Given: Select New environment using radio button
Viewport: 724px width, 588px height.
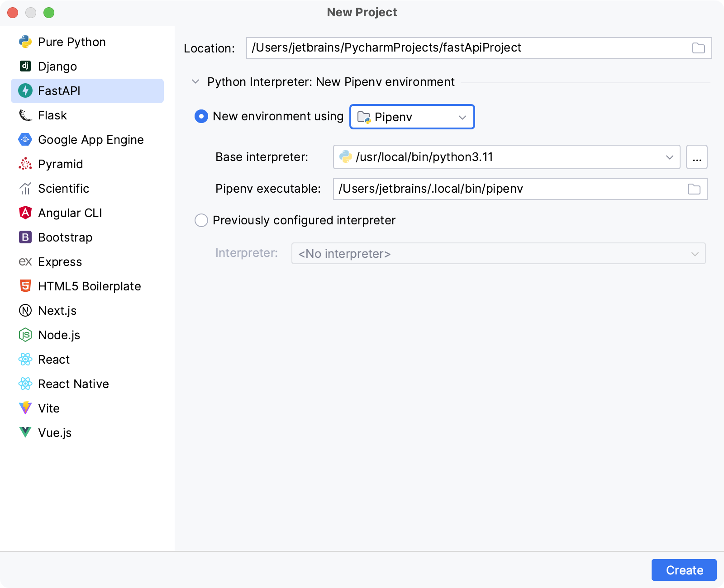Looking at the screenshot, I should point(201,116).
